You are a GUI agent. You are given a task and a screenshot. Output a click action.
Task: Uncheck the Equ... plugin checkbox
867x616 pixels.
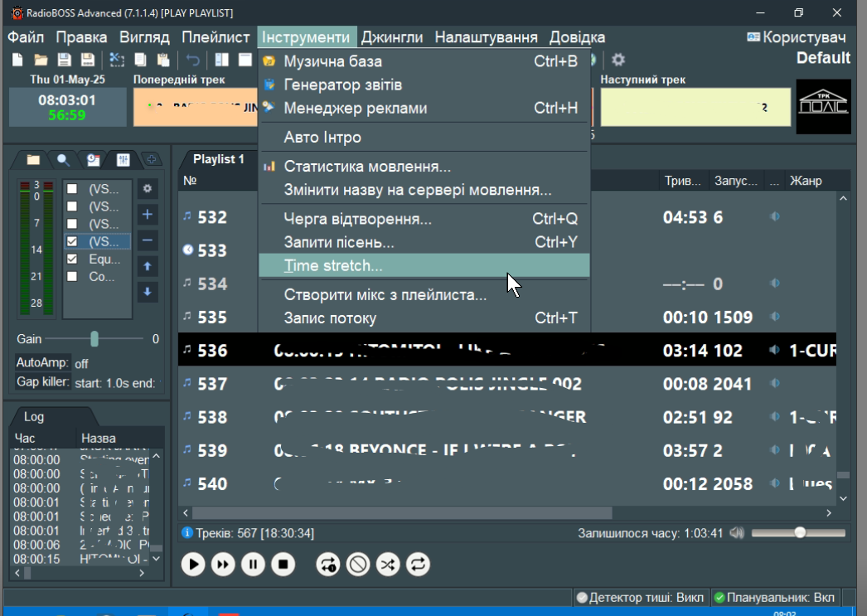pos(72,259)
